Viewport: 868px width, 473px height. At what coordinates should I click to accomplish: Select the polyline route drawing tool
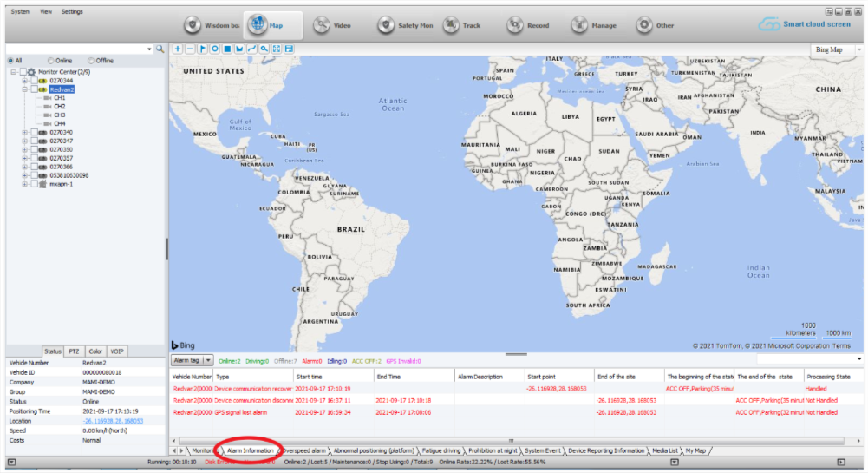click(251, 49)
